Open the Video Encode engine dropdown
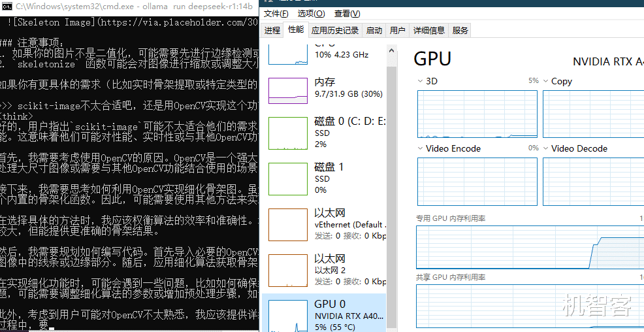Image resolution: width=644 pixels, height=332 pixels. [420, 148]
